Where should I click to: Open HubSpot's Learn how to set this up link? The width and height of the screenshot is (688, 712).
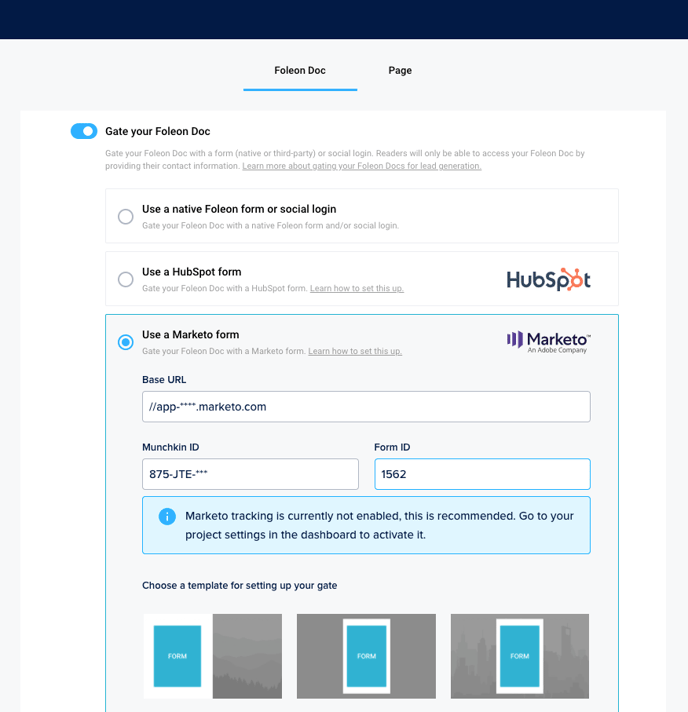pos(356,289)
